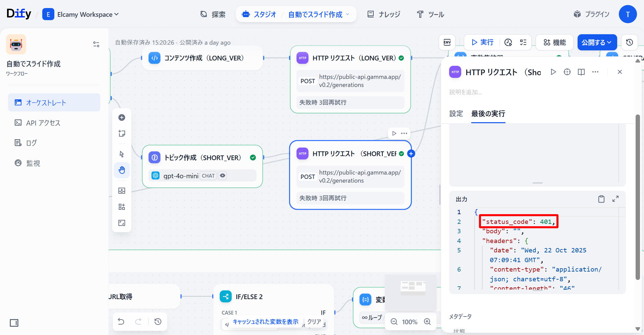Viewport: 644px width, 335px height.
Task: Switch to the 設定 tab
Action: [456, 114]
